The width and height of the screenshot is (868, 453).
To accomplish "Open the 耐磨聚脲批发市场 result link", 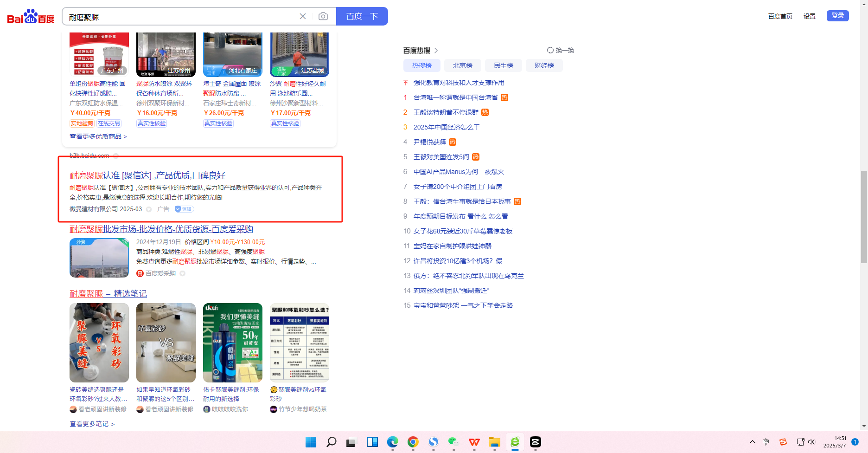I will point(161,229).
